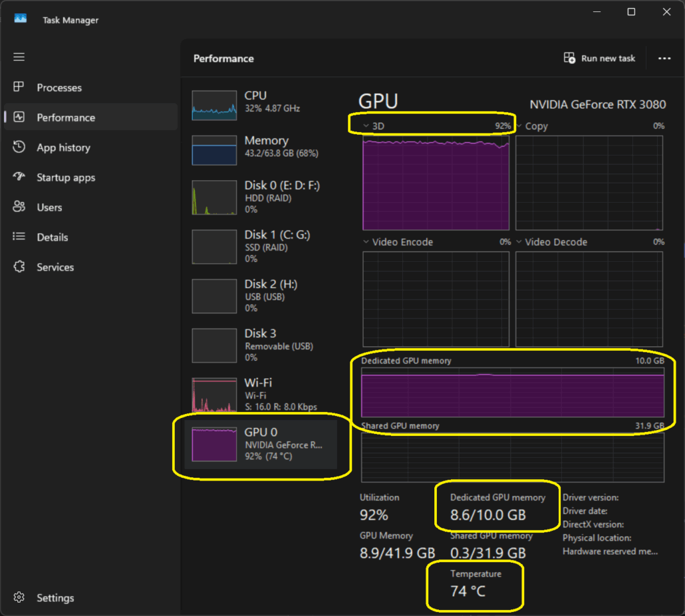Select the CPU performance entry
685x616 pixels.
click(261, 105)
